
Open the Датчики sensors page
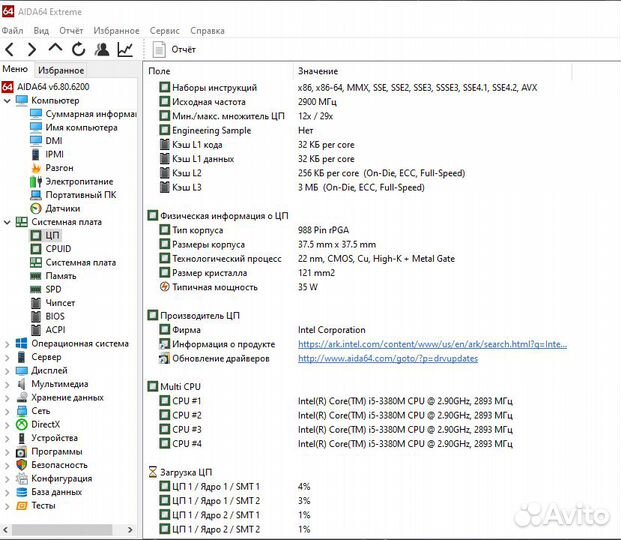click(55, 208)
